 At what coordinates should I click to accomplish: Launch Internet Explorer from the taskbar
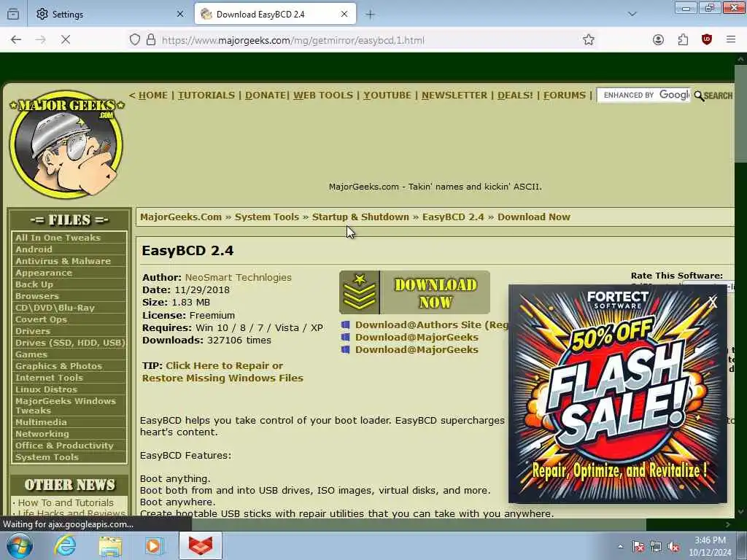point(65,545)
